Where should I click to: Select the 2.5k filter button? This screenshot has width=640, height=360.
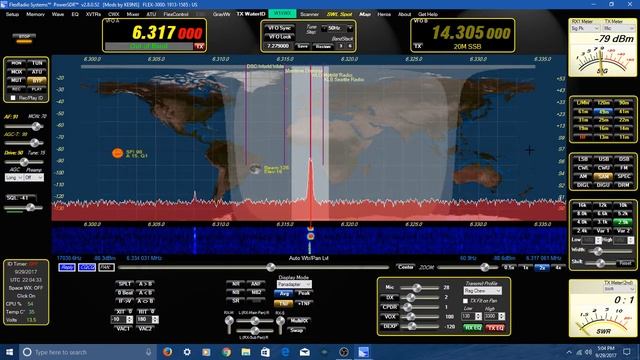tap(623, 222)
